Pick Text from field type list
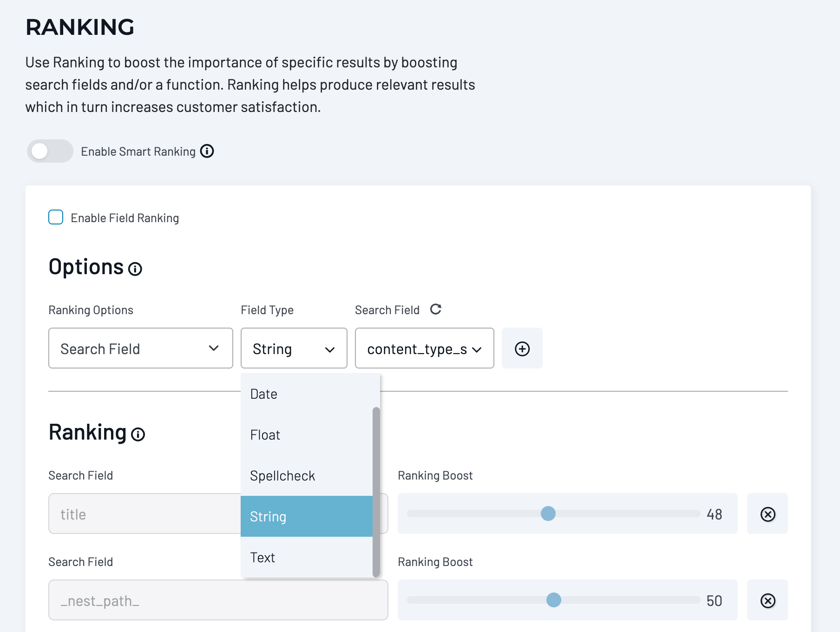Screen dimensions: 840x632 click(307, 557)
